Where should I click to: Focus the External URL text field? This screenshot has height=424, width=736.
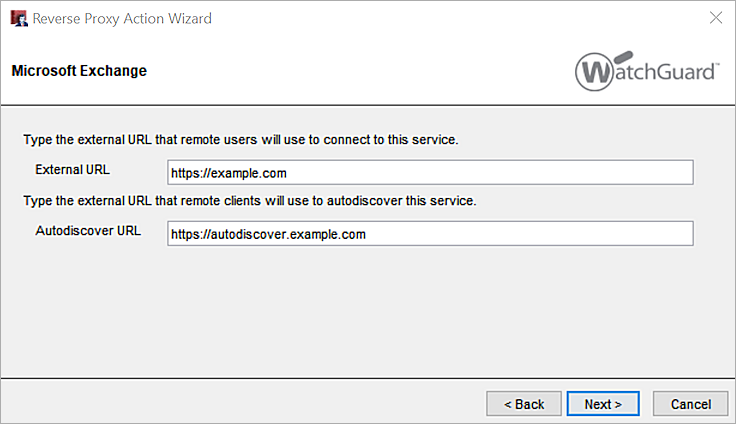430,173
